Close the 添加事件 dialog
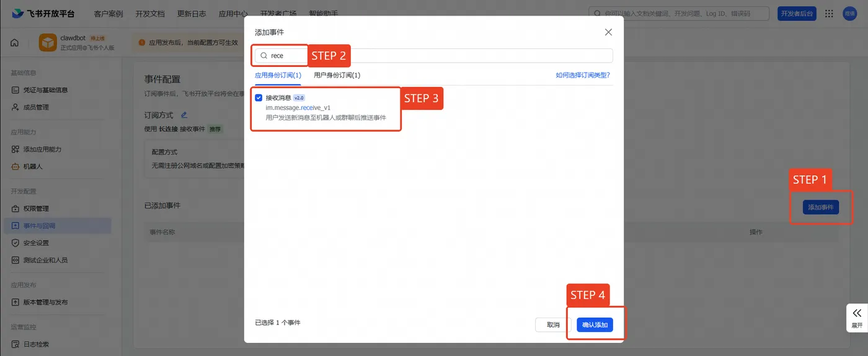 tap(608, 32)
